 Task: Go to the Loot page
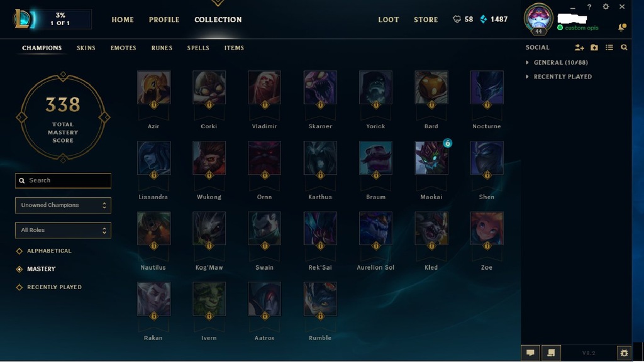[389, 19]
